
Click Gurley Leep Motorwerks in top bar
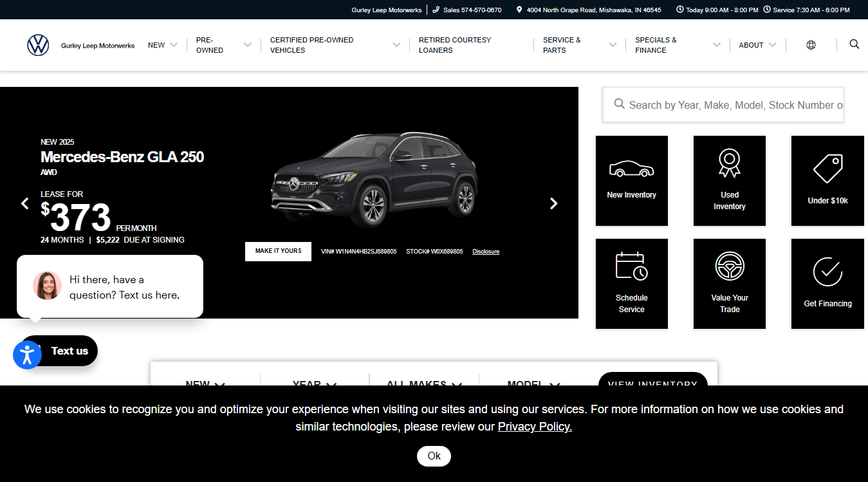click(x=387, y=10)
